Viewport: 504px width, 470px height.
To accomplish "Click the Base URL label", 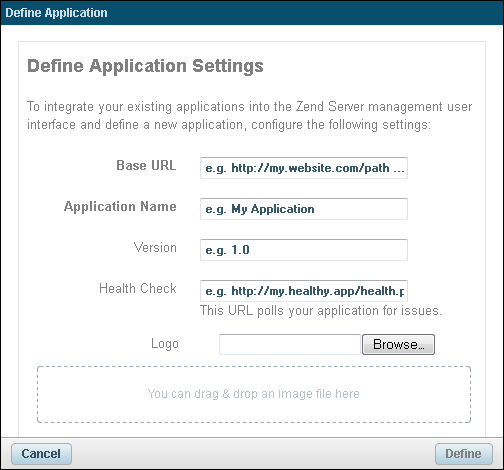I will (146, 165).
